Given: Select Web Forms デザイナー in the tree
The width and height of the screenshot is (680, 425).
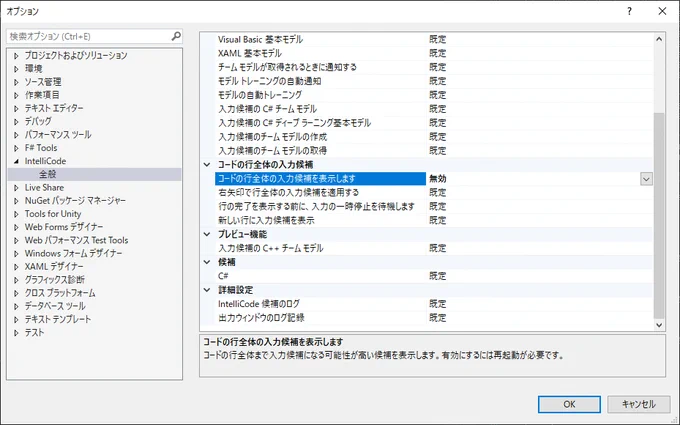Looking at the screenshot, I should coord(64,227).
